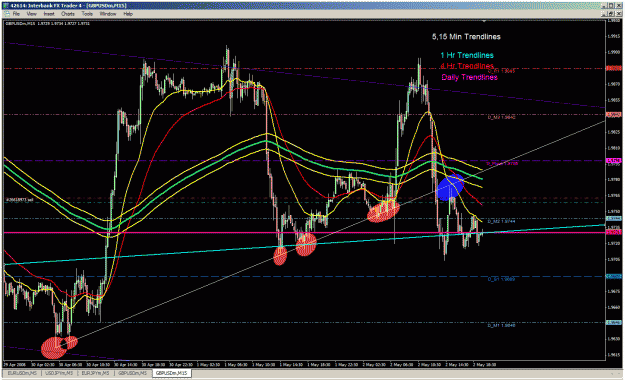
Task: Switch to the EURJPYm,M5 chart tab
Action: coord(96,373)
